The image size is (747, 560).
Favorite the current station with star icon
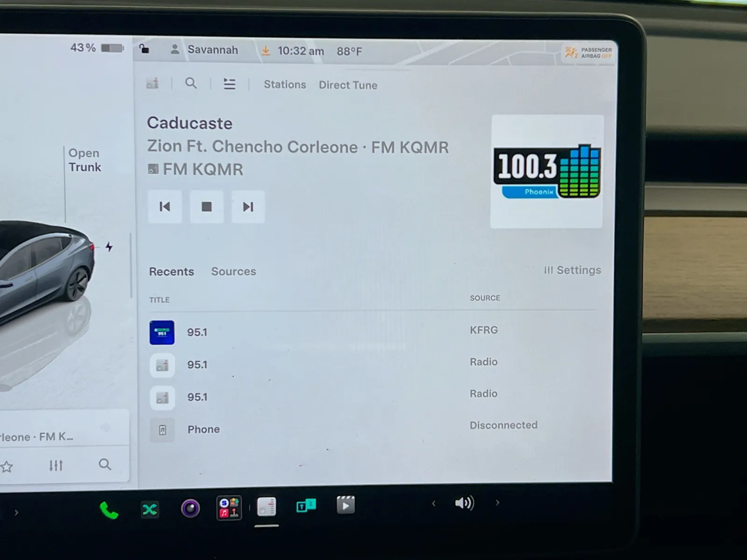point(7,466)
